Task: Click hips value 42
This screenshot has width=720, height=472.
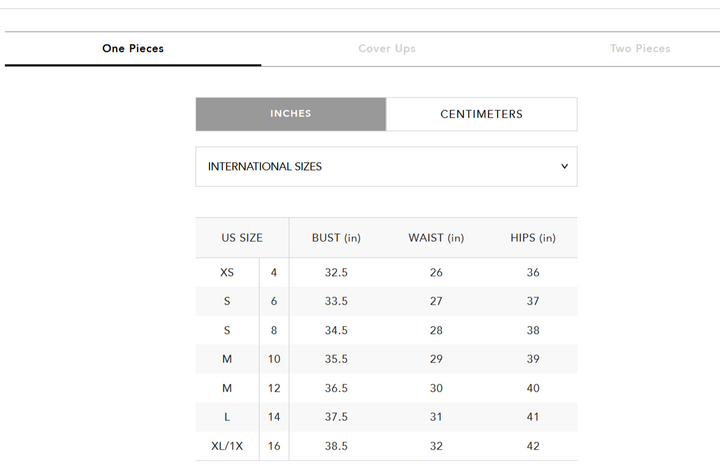Action: tap(533, 446)
